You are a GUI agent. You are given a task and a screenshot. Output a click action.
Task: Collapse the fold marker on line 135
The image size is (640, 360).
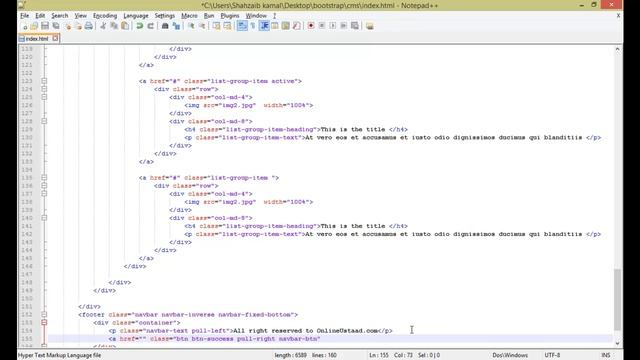pos(44,178)
